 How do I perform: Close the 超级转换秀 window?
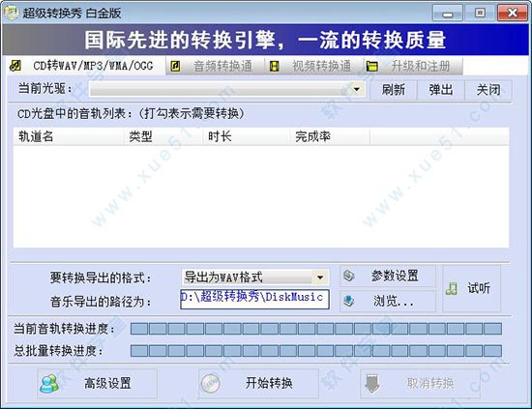[513, 14]
